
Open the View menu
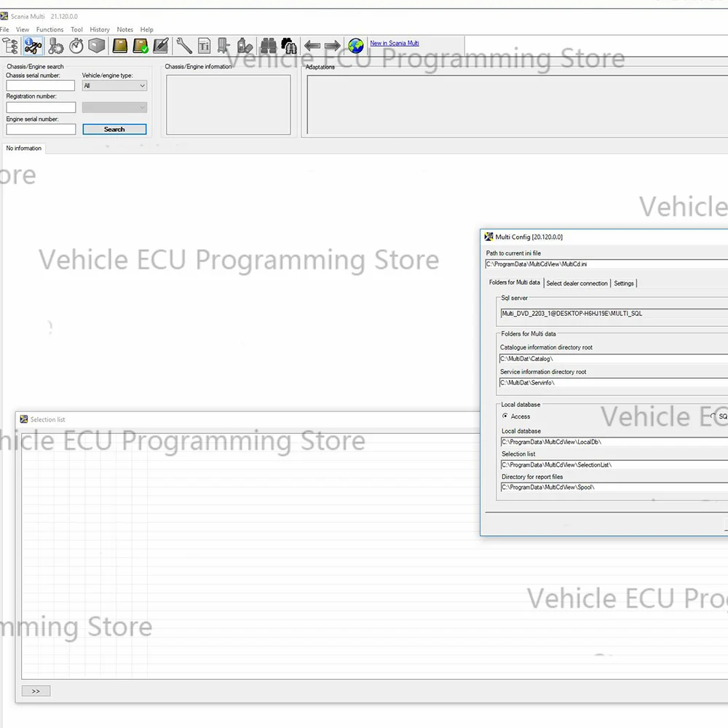coord(23,29)
